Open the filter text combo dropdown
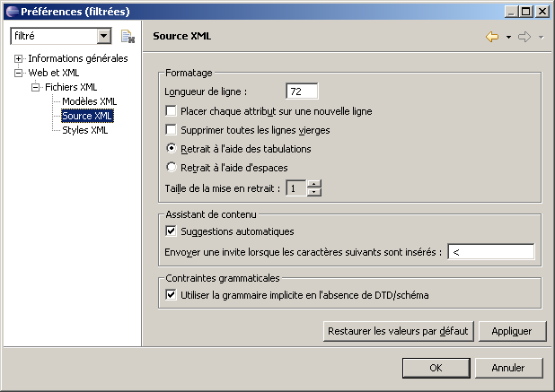Screen dimensions: 555x392 [104, 37]
